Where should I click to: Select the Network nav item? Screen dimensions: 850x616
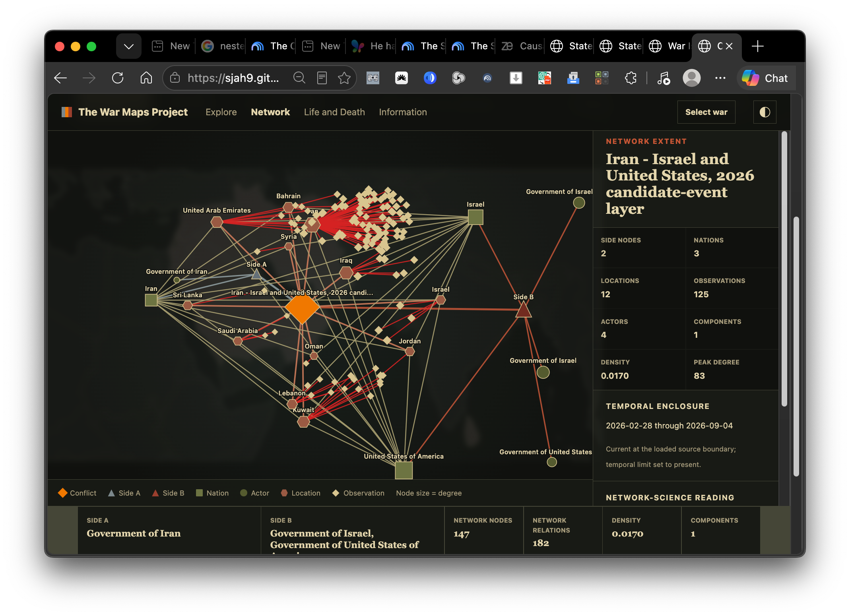point(270,112)
